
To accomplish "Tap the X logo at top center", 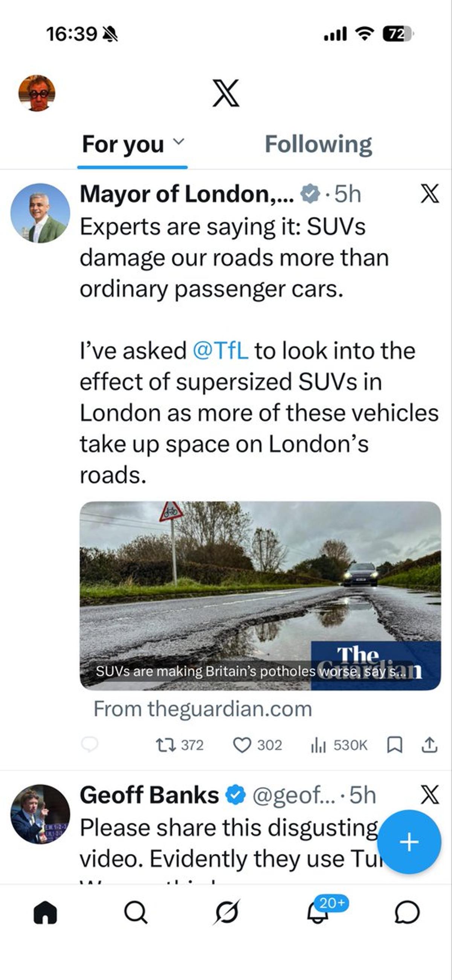I will pos(226,93).
